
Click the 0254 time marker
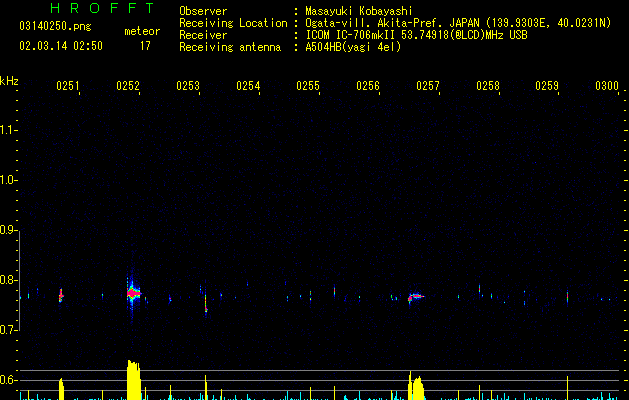248,86
